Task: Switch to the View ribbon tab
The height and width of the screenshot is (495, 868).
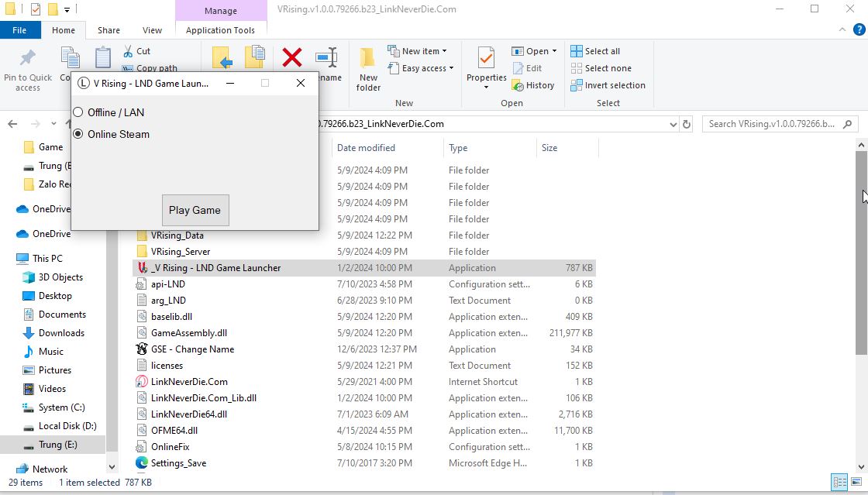Action: [152, 30]
